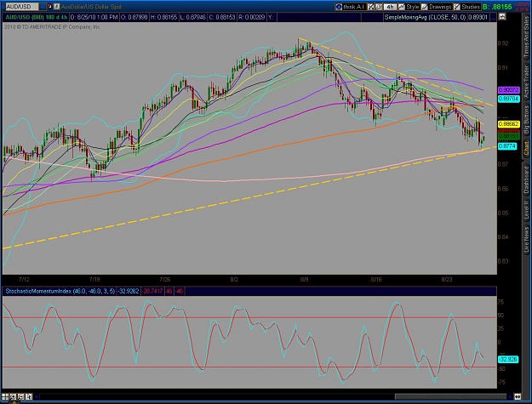Open the Live News side tab
Image resolution: width=532 pixels, height=404 pixels.
(526, 239)
